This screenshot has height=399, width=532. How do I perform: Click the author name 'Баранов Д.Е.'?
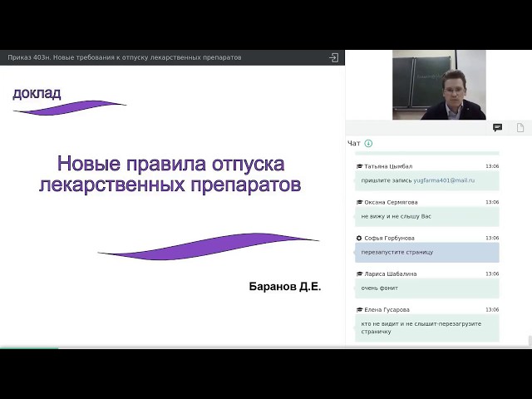click(x=285, y=287)
